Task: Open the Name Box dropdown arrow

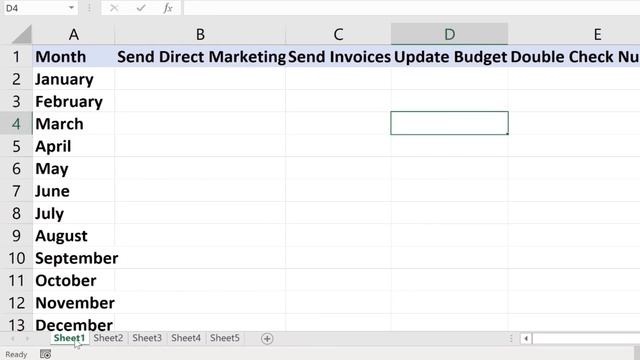Action: coord(71,8)
